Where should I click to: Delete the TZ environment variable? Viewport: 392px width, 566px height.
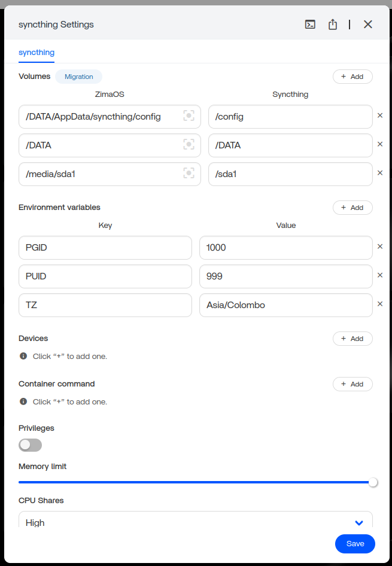click(x=380, y=304)
